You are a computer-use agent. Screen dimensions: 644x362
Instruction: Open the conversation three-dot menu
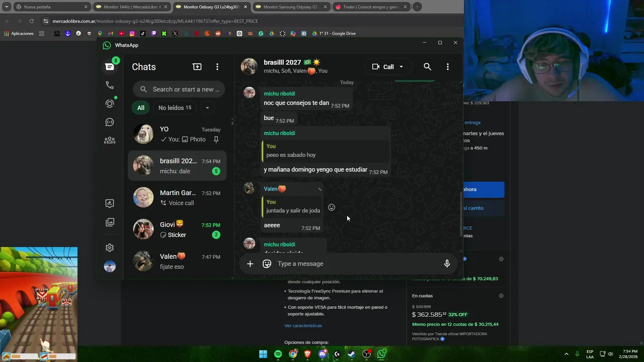(448, 66)
